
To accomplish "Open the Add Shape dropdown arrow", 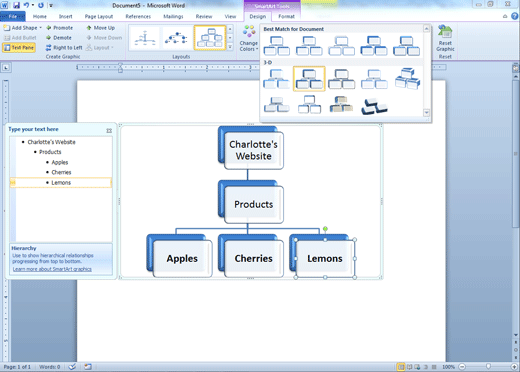I will [41, 28].
